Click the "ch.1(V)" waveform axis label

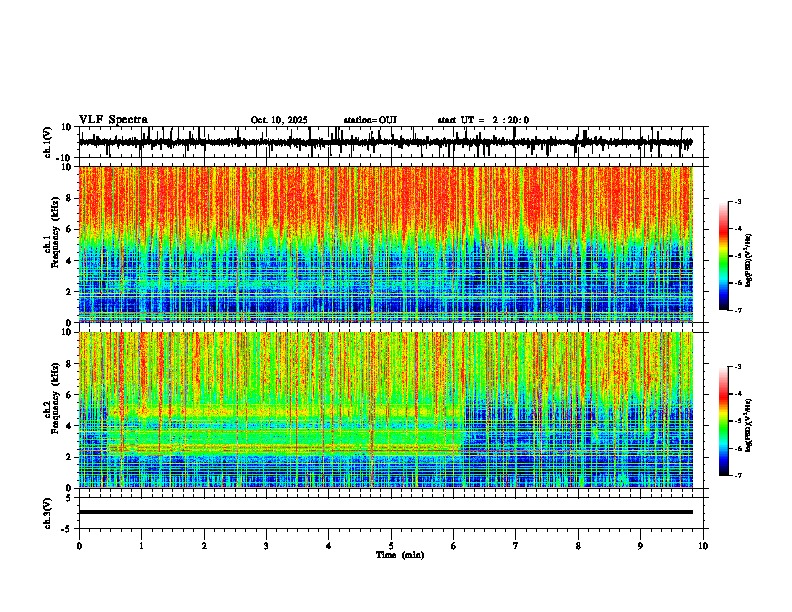point(48,142)
